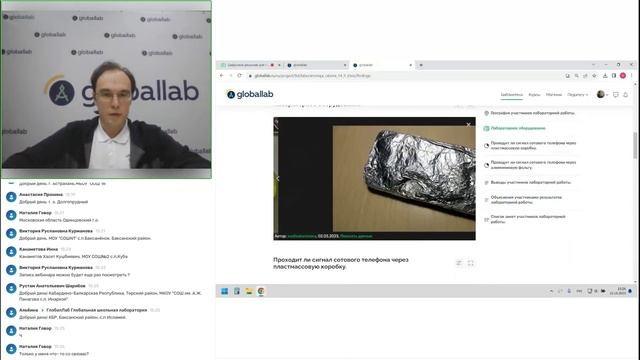Click last message 'Только у меня...'
Image resolution: width=640 pixels, height=360 pixels.
(x=54, y=354)
